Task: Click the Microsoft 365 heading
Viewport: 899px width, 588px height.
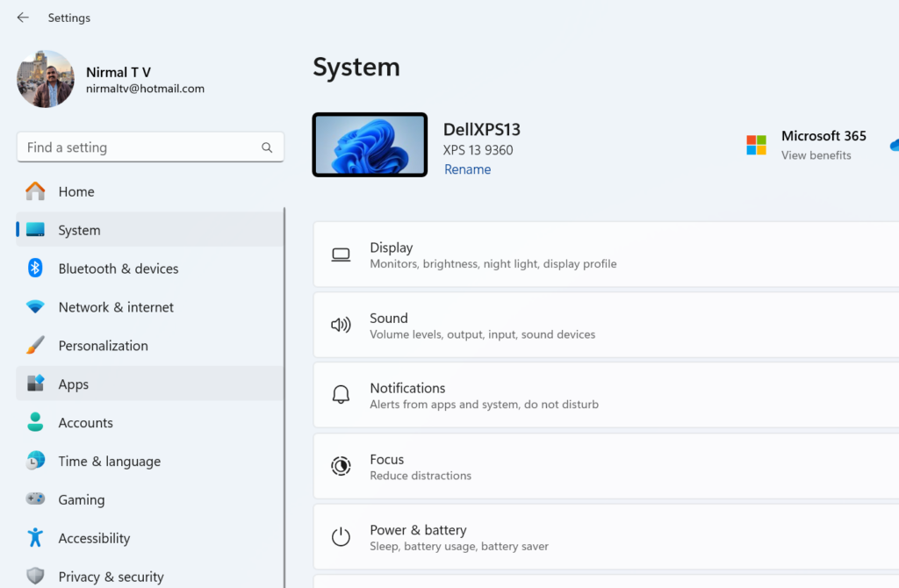Action: 823,136
